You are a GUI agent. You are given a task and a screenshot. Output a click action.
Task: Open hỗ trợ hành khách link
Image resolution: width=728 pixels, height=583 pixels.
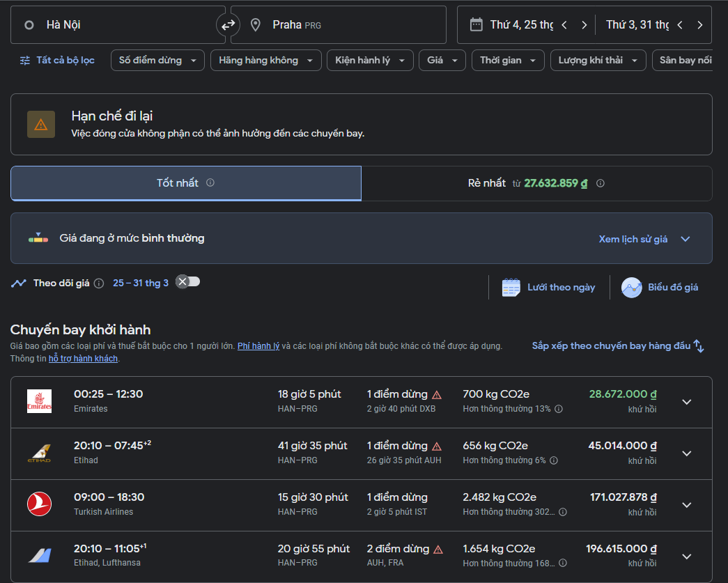click(x=84, y=359)
